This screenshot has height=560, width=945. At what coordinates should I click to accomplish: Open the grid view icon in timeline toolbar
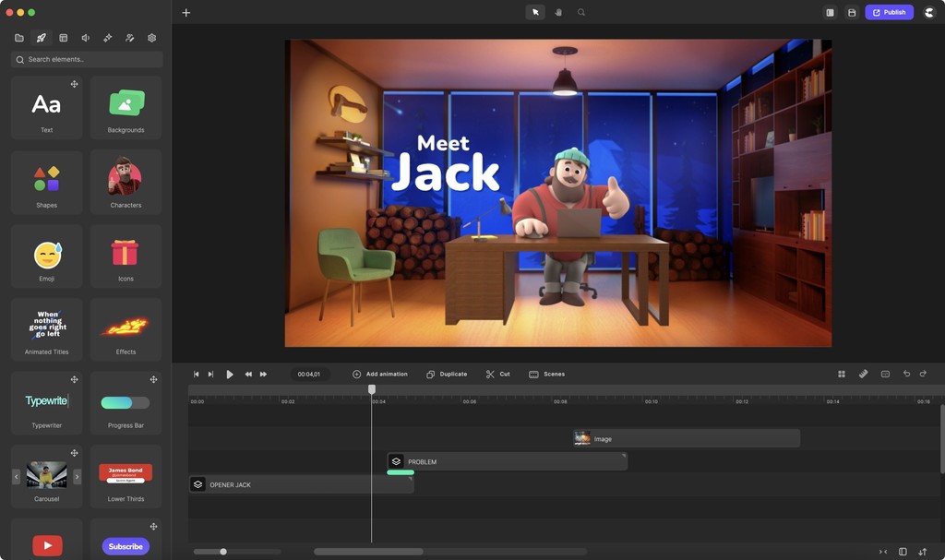coord(842,374)
